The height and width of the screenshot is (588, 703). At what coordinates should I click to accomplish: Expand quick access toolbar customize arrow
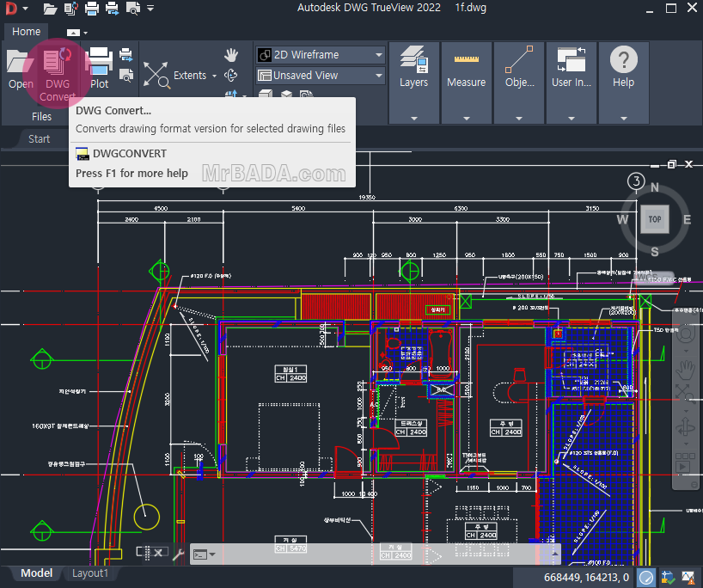coord(150,8)
